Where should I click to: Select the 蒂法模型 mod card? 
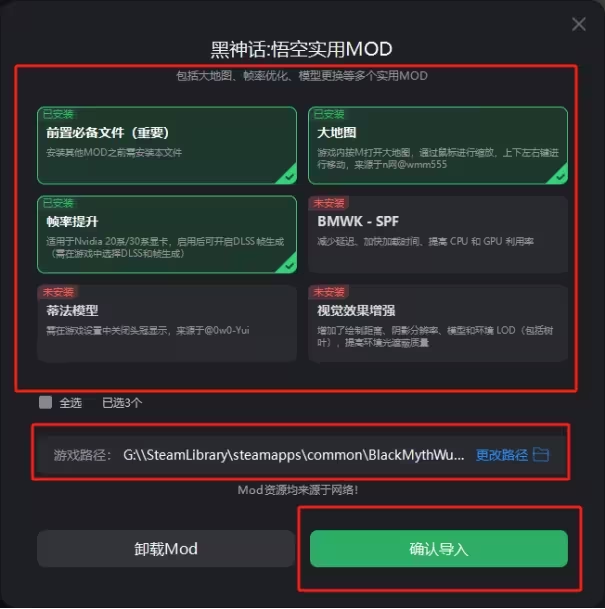point(167,323)
